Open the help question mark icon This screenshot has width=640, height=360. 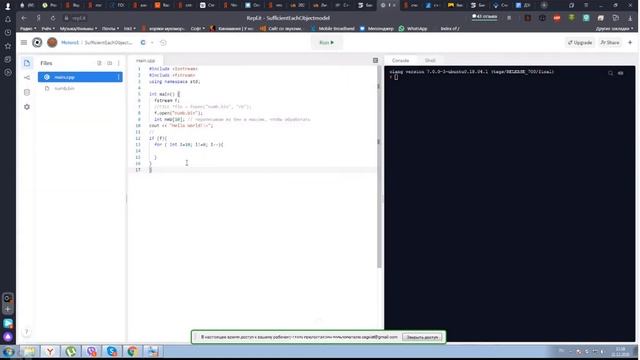click(27, 332)
